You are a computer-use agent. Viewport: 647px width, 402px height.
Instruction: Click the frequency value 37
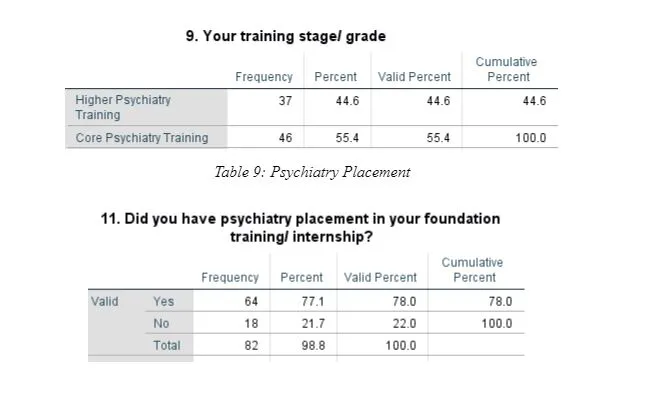point(285,100)
